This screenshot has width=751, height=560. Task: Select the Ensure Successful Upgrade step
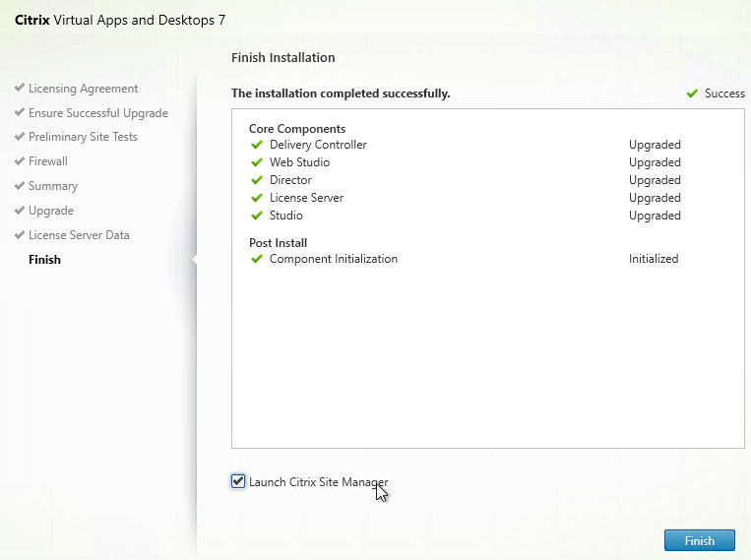tap(97, 113)
